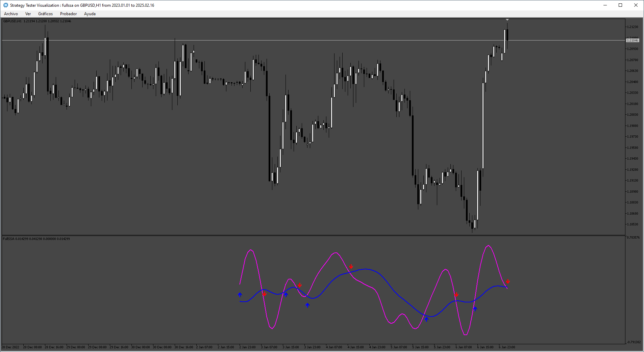Click the Strategy Tester app icon in title bar

5,5
